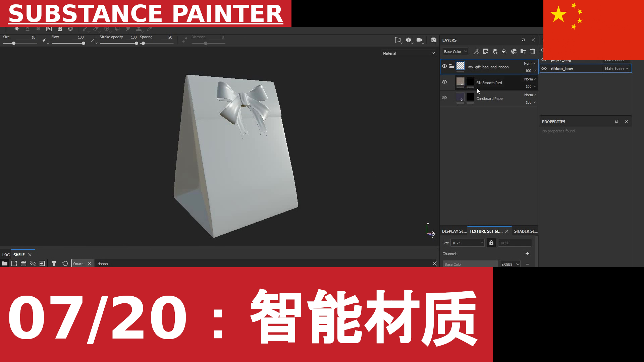Click the trash delete layer icon
The width and height of the screenshot is (644, 362).
click(533, 51)
